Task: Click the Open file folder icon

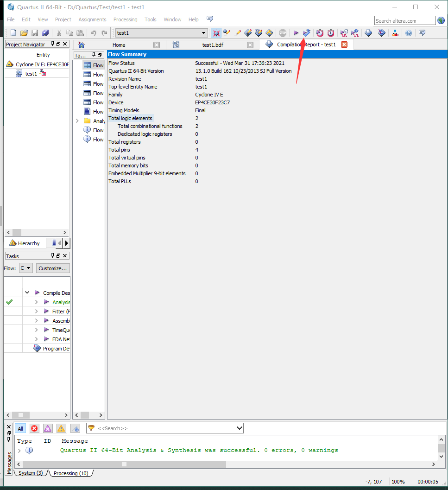Action: point(24,33)
